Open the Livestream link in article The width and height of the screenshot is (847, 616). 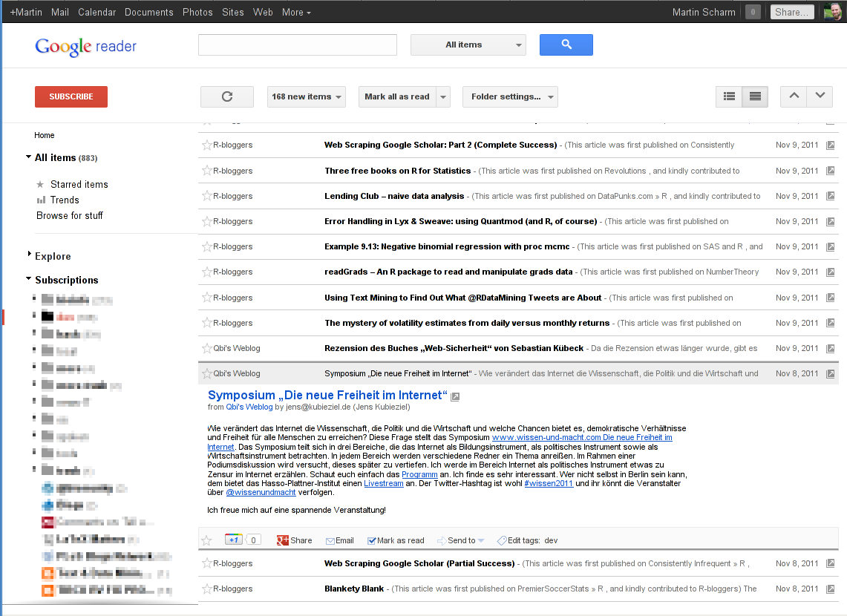tap(384, 483)
